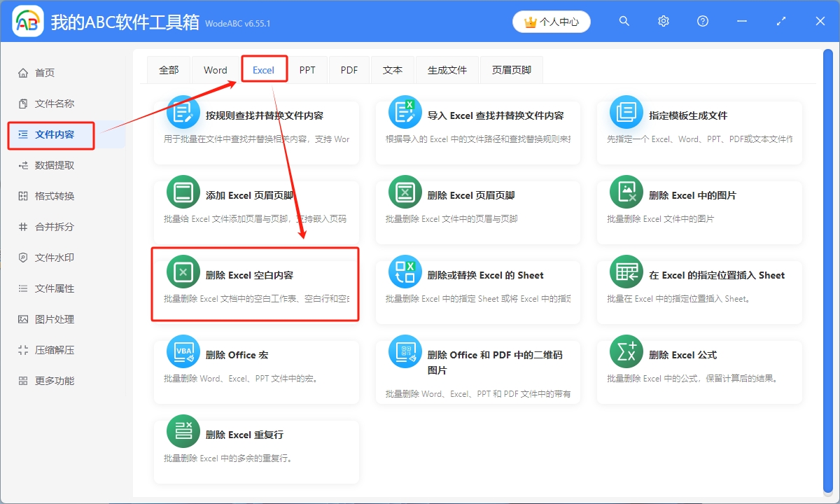Click the vertical scrollbar on the right
840x504 pixels.
point(829,269)
